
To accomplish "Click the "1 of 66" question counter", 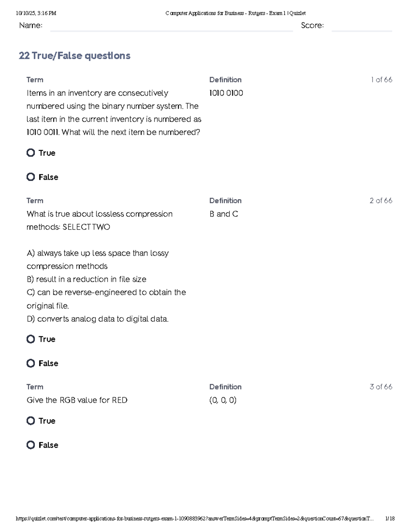I will [x=381, y=80].
